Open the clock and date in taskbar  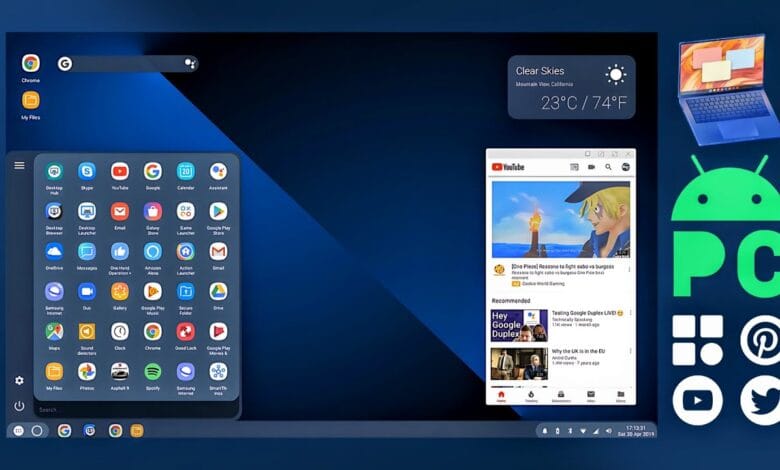pyautogui.click(x=636, y=431)
